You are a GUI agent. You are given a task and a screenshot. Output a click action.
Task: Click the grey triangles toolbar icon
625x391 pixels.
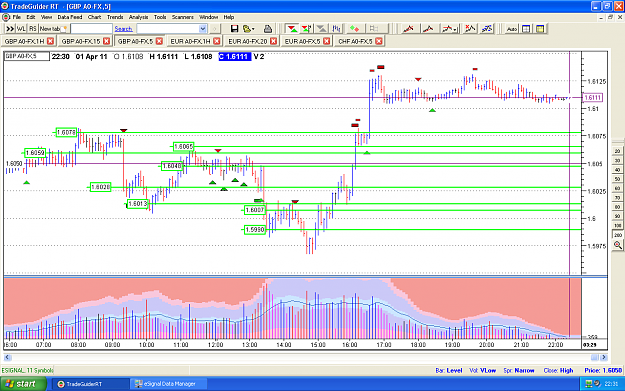[321, 29]
